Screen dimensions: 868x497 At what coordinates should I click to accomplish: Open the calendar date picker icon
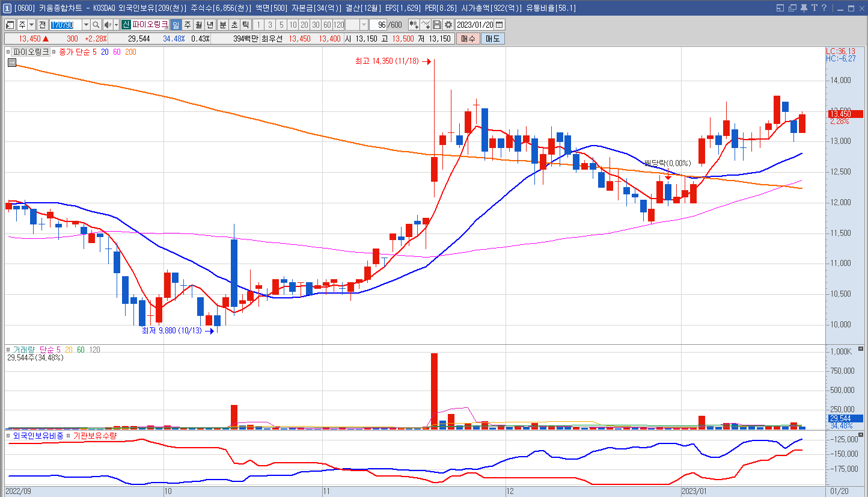(x=499, y=25)
